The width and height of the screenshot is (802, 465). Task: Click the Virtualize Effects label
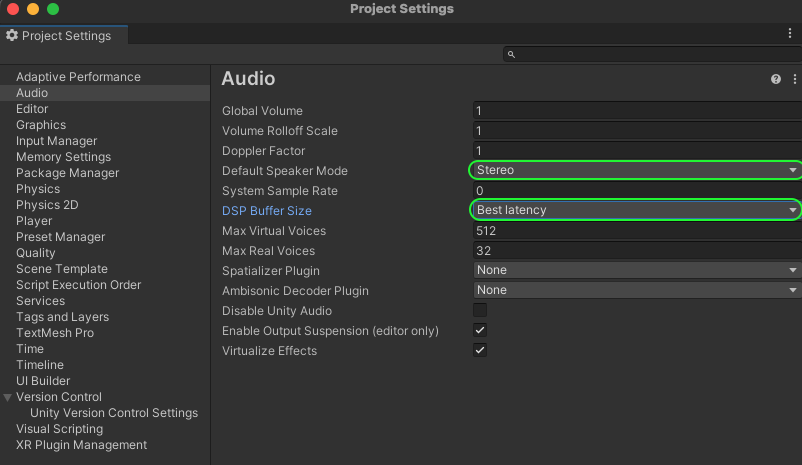270,350
